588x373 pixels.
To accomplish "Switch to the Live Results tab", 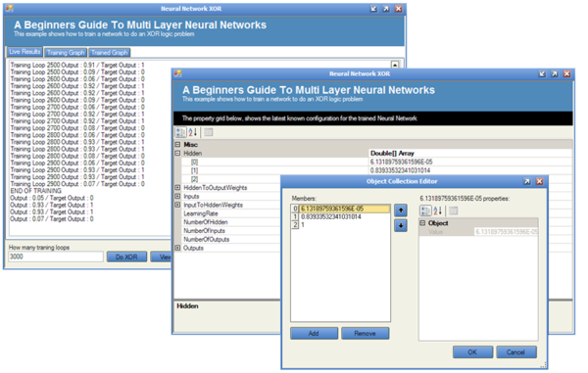I will pos(24,52).
